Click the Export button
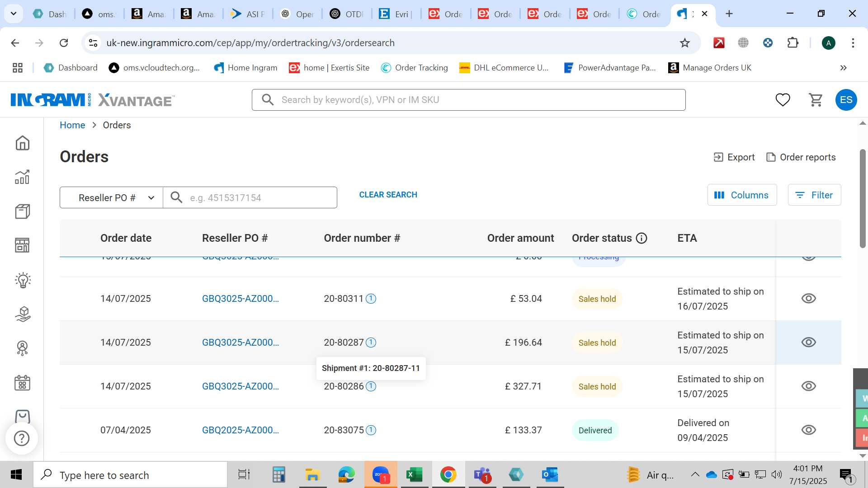Image resolution: width=868 pixels, height=488 pixels. [734, 157]
